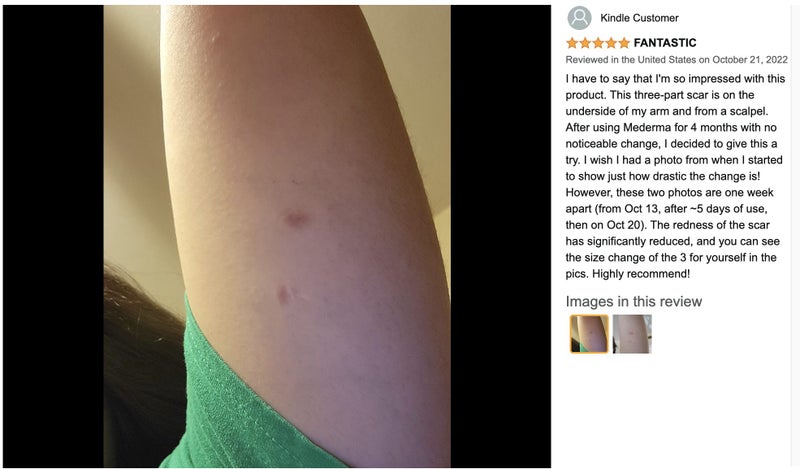Click the third rating star
The image size is (800, 469).
tap(598, 43)
